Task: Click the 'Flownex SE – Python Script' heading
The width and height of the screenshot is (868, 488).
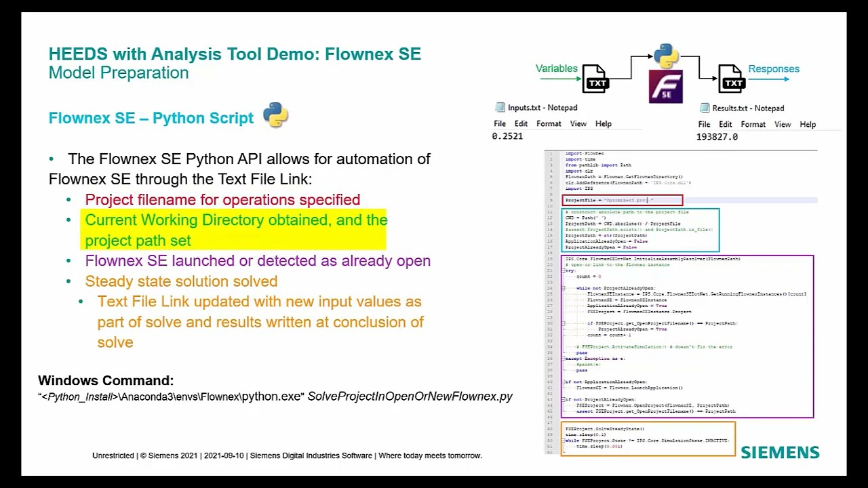Action: tap(151, 118)
